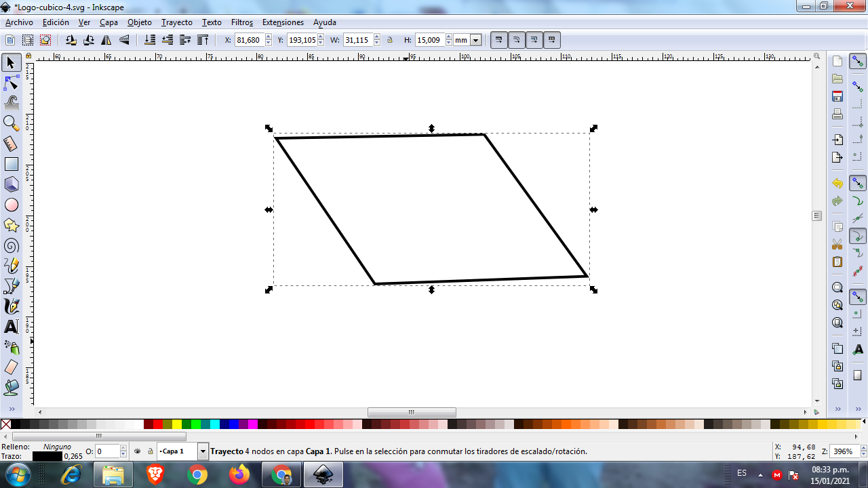Toggle scale stroke width with object
Image resolution: width=868 pixels, height=488 pixels.
coord(499,40)
